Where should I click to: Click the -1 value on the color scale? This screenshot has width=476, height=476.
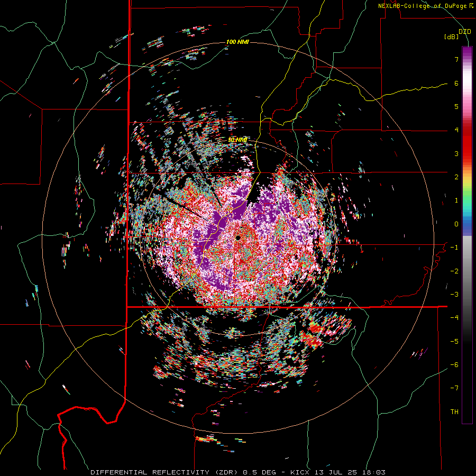(x=454, y=248)
